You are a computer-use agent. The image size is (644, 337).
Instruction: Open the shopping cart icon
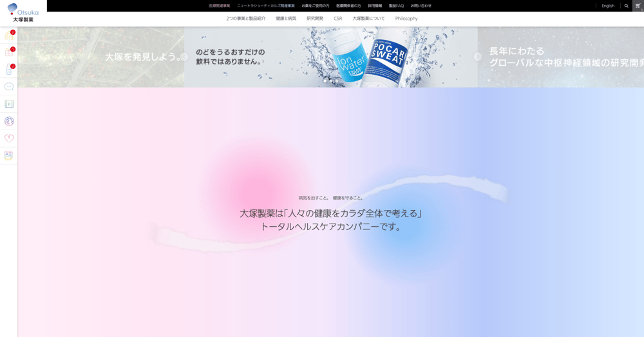[x=638, y=6]
